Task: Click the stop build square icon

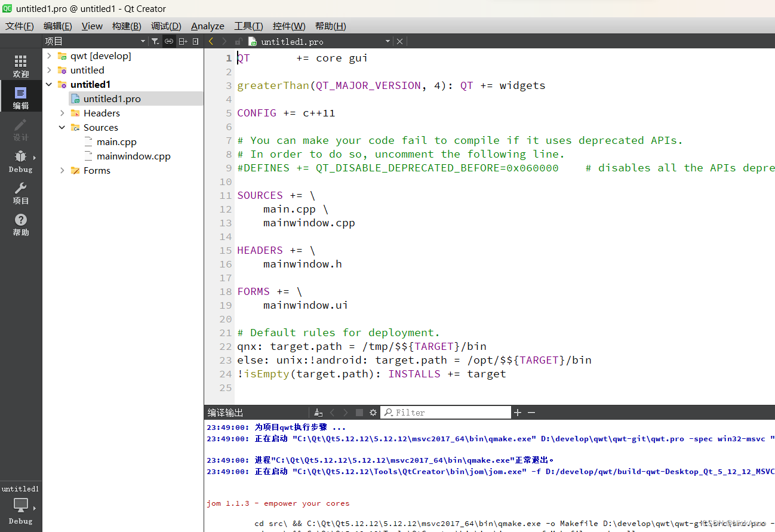Action: click(359, 413)
